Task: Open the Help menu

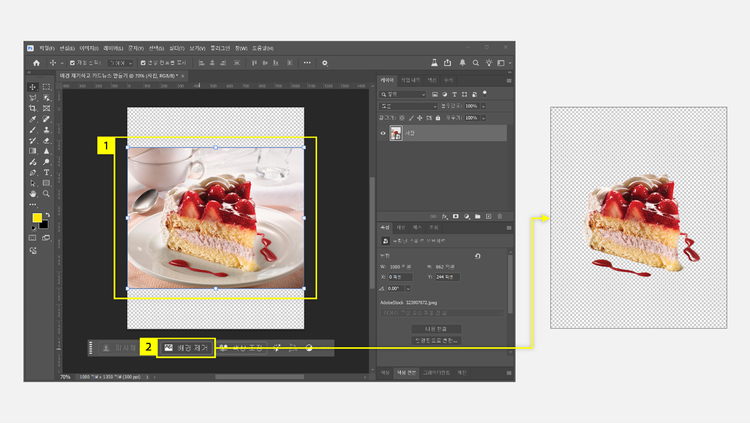Action: [263, 48]
